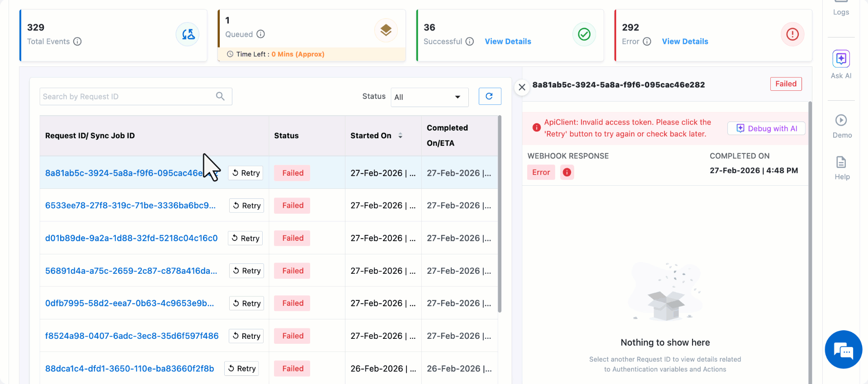Open the live chat bubble
Screen dimensions: 868x384
[x=843, y=350]
